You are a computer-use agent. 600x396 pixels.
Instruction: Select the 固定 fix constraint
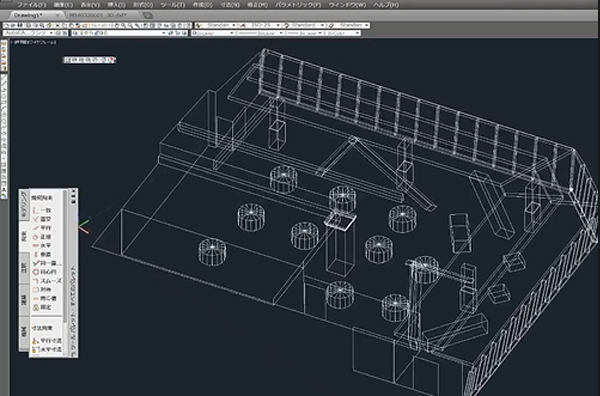42,307
